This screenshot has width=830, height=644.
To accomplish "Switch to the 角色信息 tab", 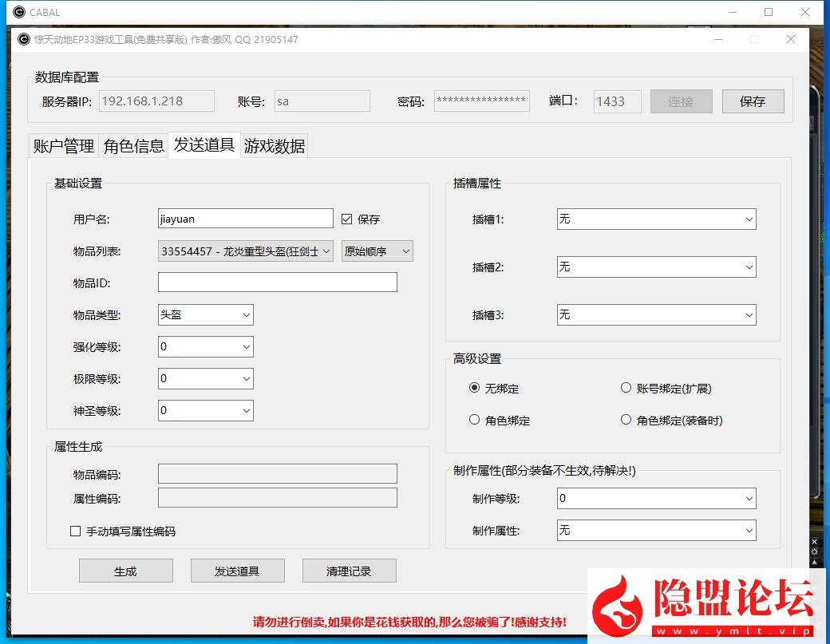I will coord(133,146).
